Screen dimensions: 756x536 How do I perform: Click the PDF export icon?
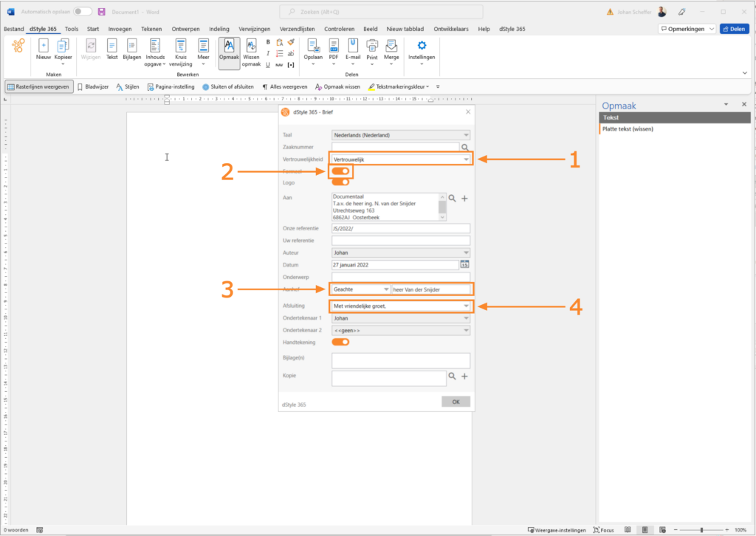point(334,46)
